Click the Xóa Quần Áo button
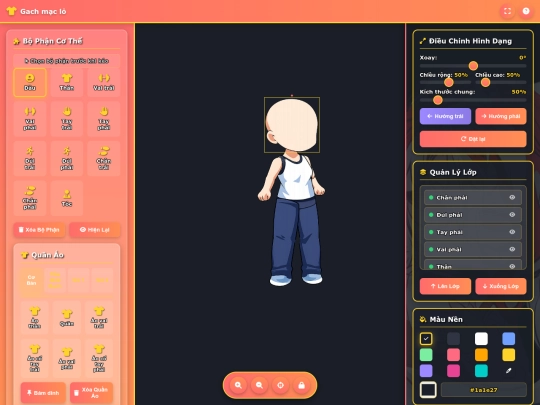The width and height of the screenshot is (540, 405). pos(91,393)
